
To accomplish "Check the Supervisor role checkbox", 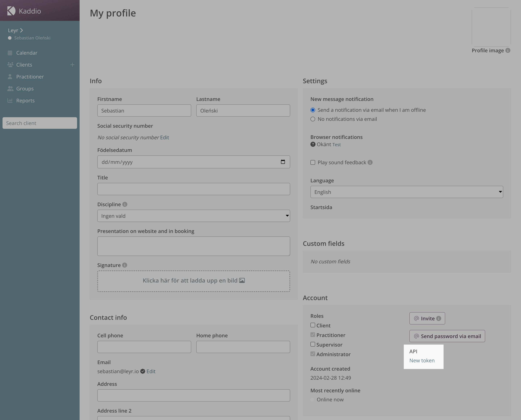I will 313,344.
